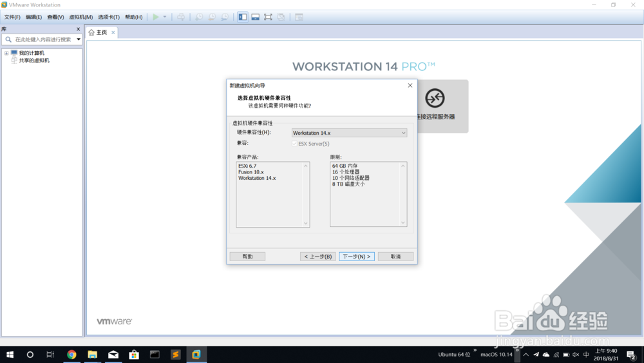Click the < 上一步(B) back button

(x=318, y=257)
